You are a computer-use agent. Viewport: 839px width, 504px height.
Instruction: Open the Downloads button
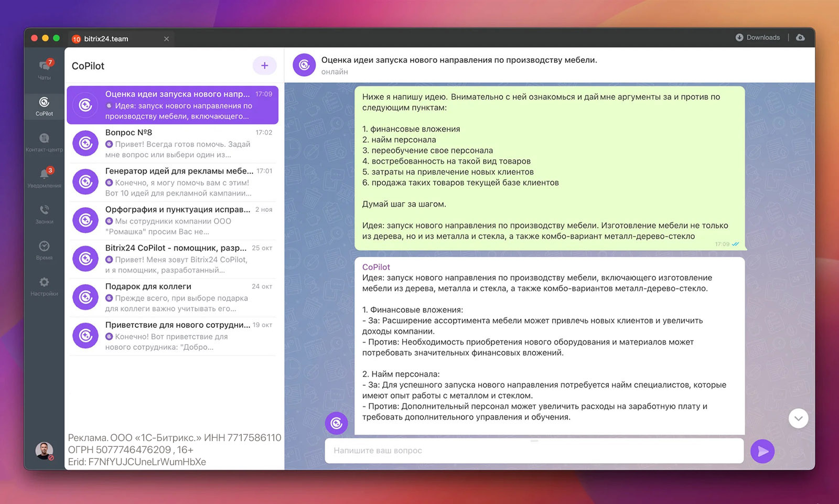[758, 37]
